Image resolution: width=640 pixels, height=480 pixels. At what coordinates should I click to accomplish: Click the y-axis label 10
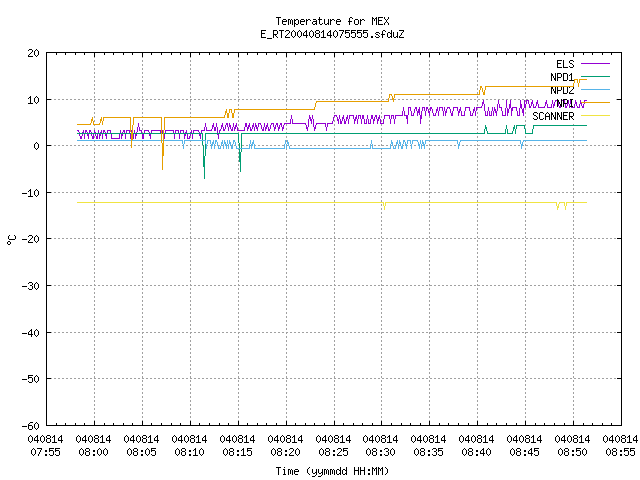click(x=33, y=100)
